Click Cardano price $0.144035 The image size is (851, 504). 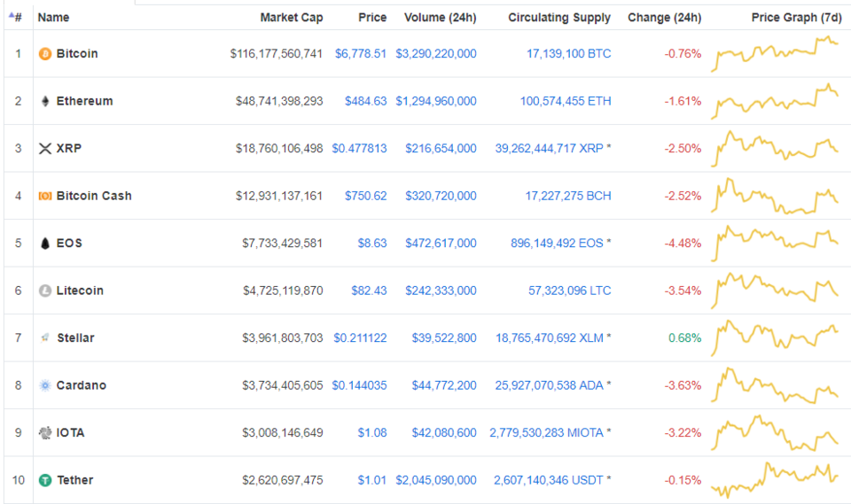[359, 385]
